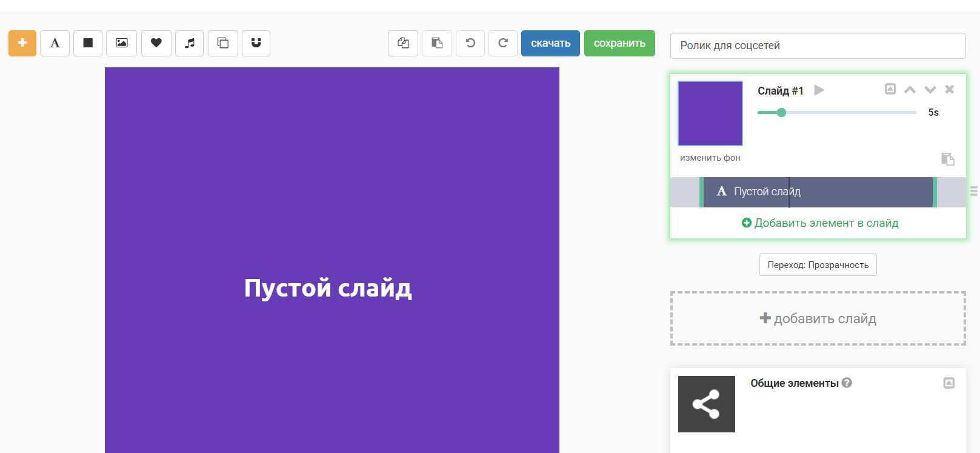Insert an image using picture icon
Image resolution: width=980 pixels, height=453 pixels.
click(122, 43)
